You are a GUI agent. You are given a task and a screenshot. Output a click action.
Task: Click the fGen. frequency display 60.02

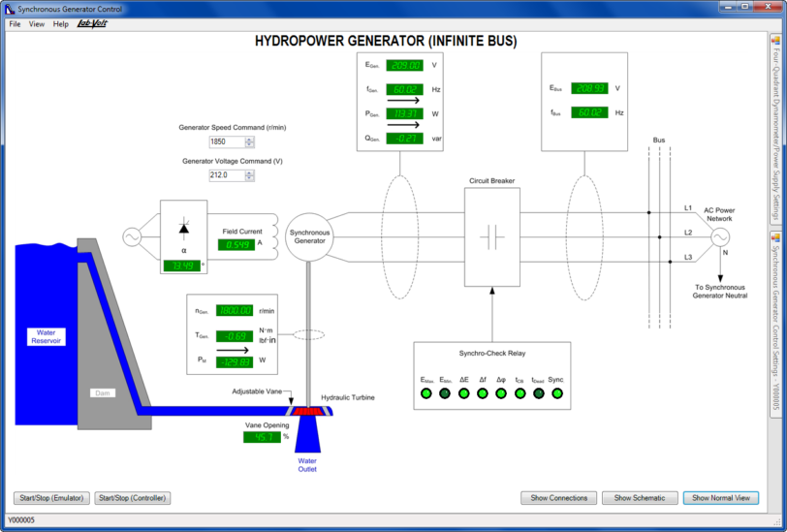click(404, 89)
